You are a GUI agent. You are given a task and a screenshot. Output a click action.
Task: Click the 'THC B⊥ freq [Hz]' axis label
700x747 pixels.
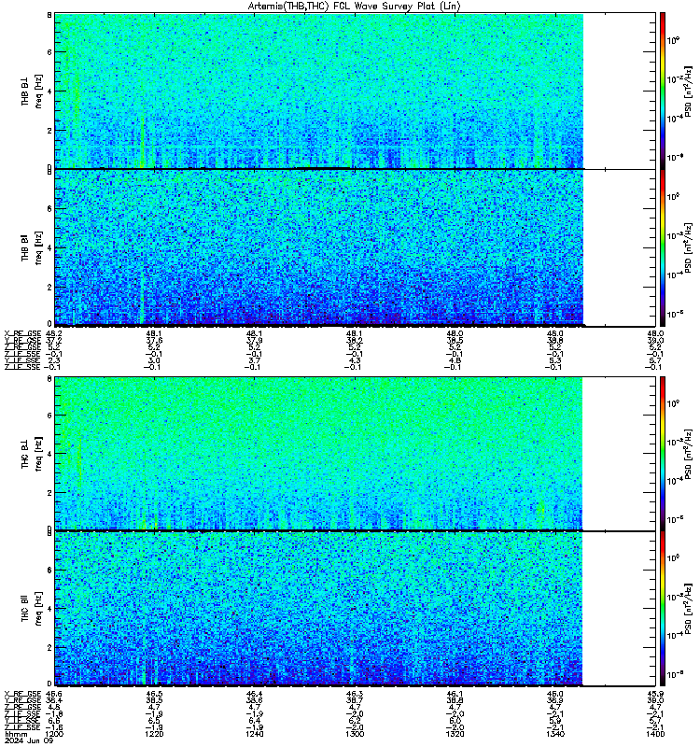point(32,454)
